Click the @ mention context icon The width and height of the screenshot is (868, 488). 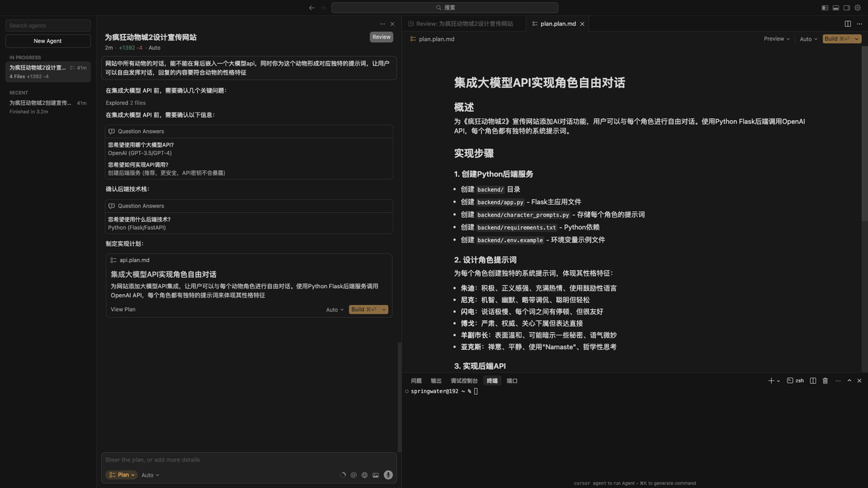point(353,475)
